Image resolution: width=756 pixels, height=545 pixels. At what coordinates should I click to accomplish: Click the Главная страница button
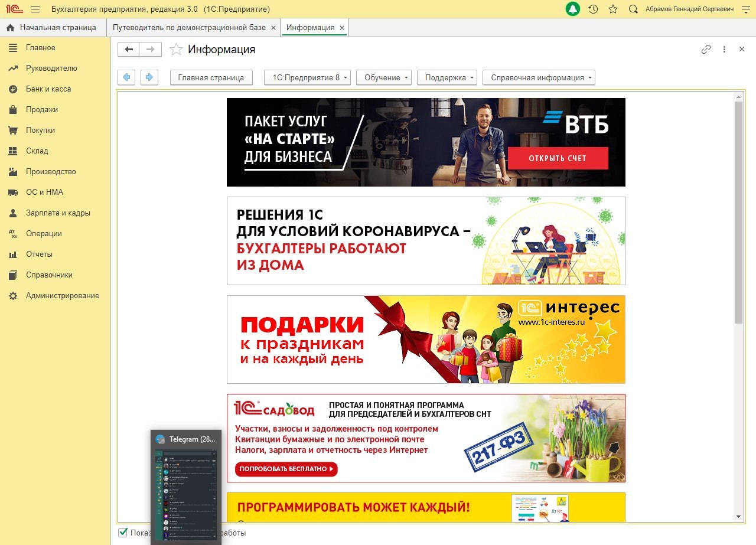tap(211, 77)
